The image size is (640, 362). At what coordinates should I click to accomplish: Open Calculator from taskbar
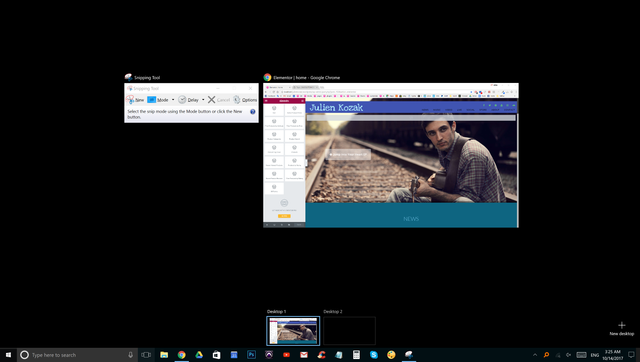(x=356, y=355)
